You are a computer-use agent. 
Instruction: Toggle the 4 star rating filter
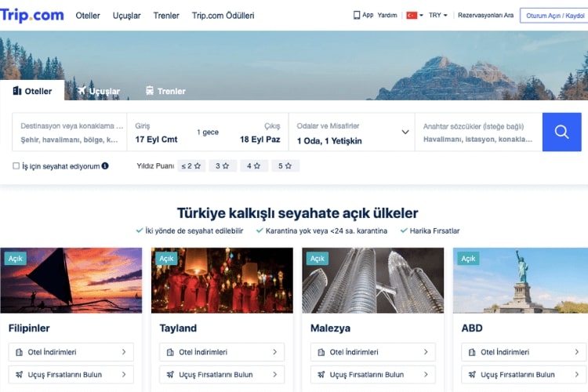(x=254, y=165)
